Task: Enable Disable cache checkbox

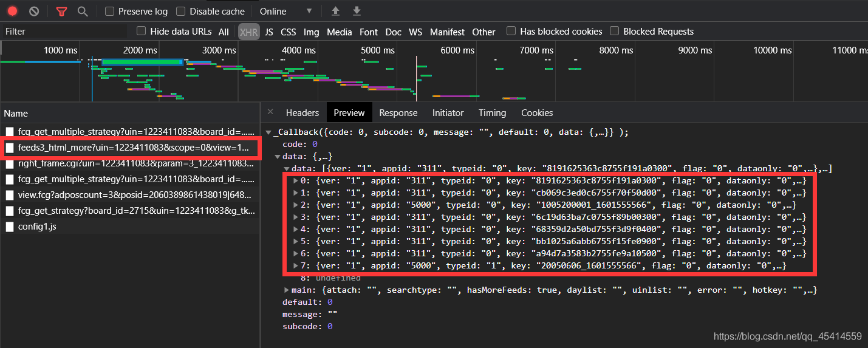Action: 180,11
